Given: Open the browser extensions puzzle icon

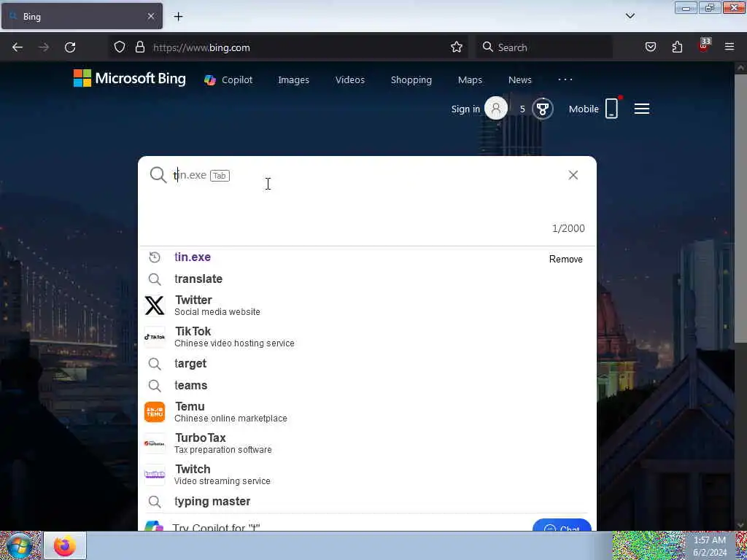Looking at the screenshot, I should [x=677, y=47].
